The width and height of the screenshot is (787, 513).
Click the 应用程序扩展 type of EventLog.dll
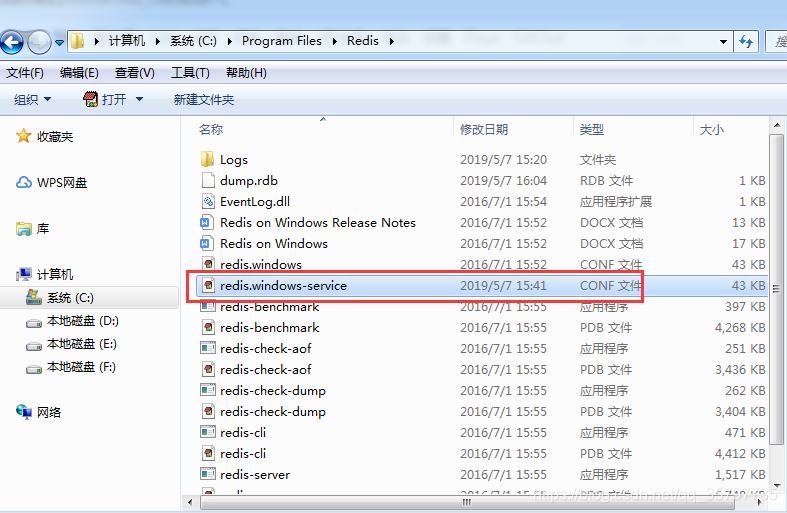(616, 202)
